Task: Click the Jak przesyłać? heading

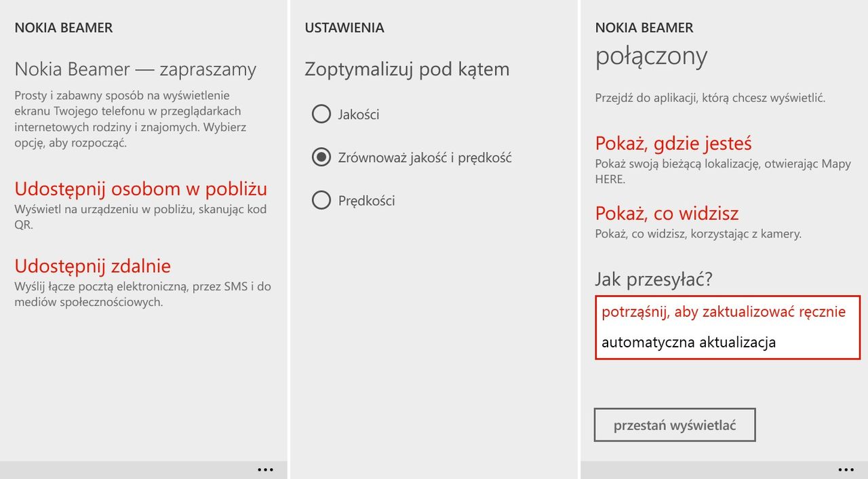Action: click(x=654, y=279)
